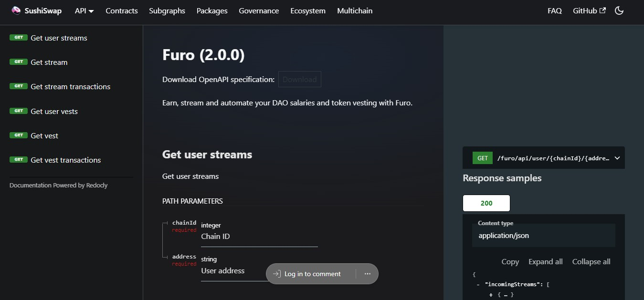Viewport: 644px width, 300px height.
Task: Select Get stream transactions in sidebar
Action: click(x=72, y=86)
